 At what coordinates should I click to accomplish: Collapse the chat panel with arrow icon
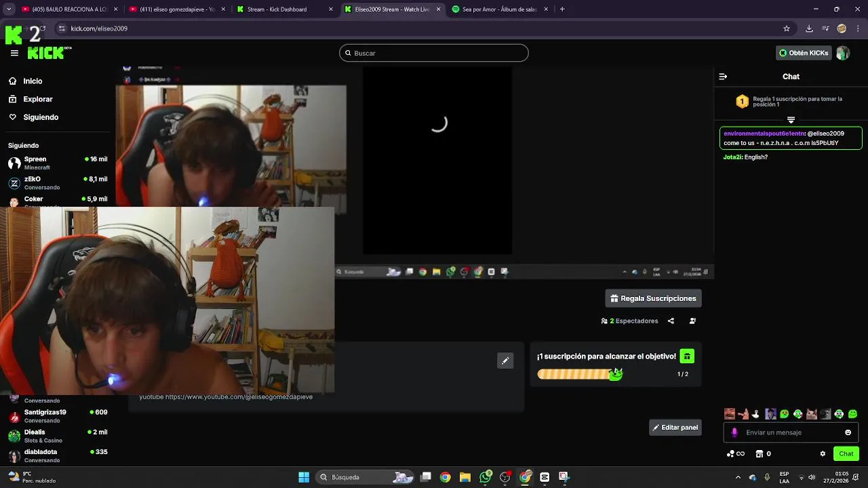[x=723, y=77]
